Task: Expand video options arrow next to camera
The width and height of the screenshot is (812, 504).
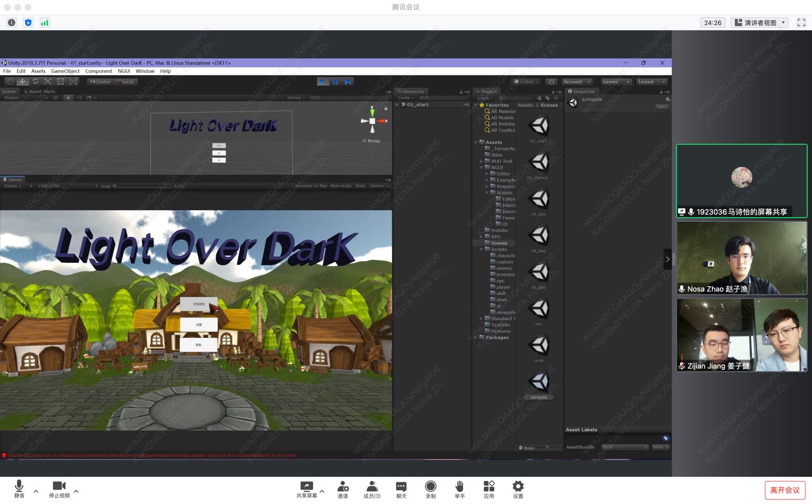Action: [76, 491]
